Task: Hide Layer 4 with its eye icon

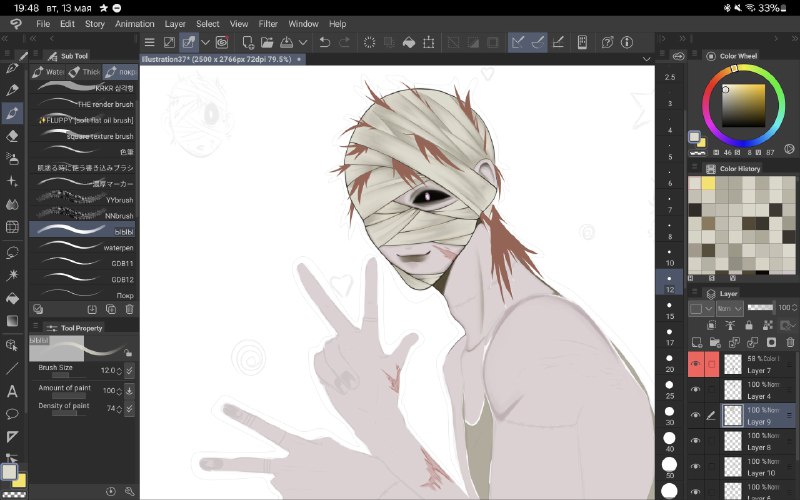Action: (695, 390)
